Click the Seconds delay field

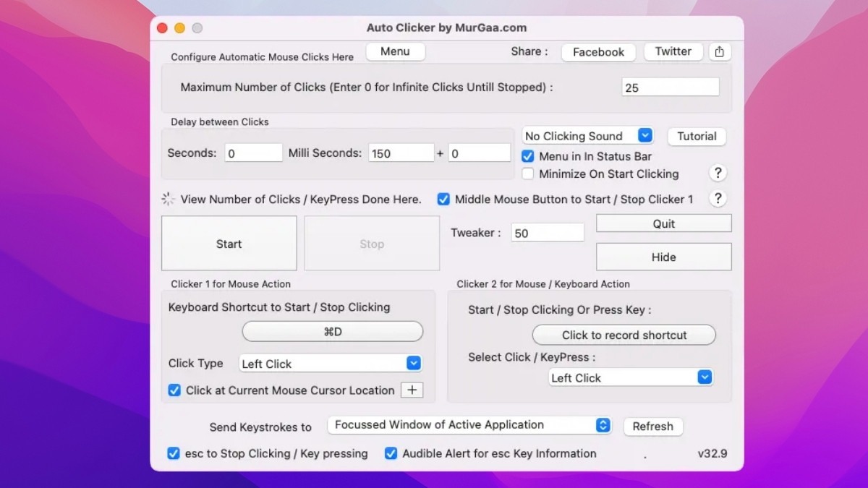click(253, 153)
